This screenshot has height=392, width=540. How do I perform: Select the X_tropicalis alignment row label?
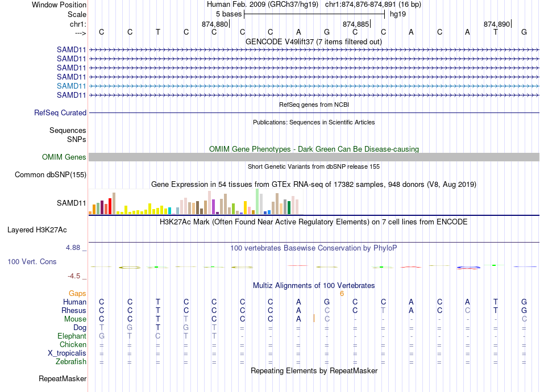[67, 353]
